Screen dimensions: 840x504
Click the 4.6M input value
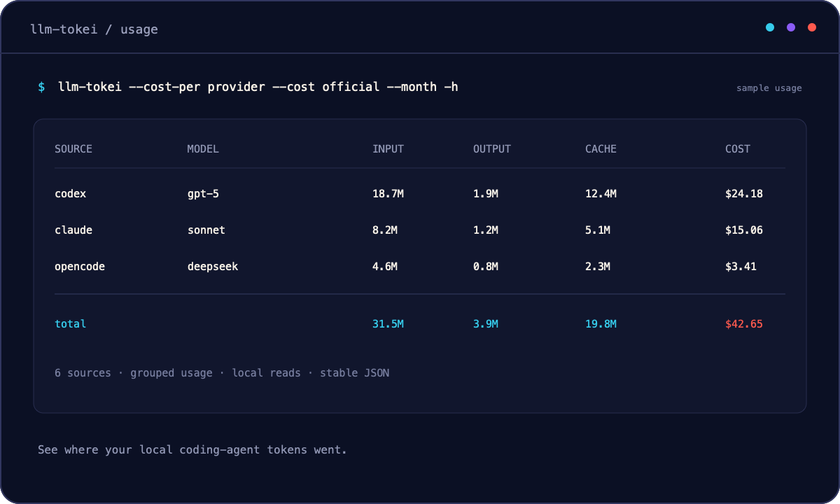pyautogui.click(x=385, y=267)
